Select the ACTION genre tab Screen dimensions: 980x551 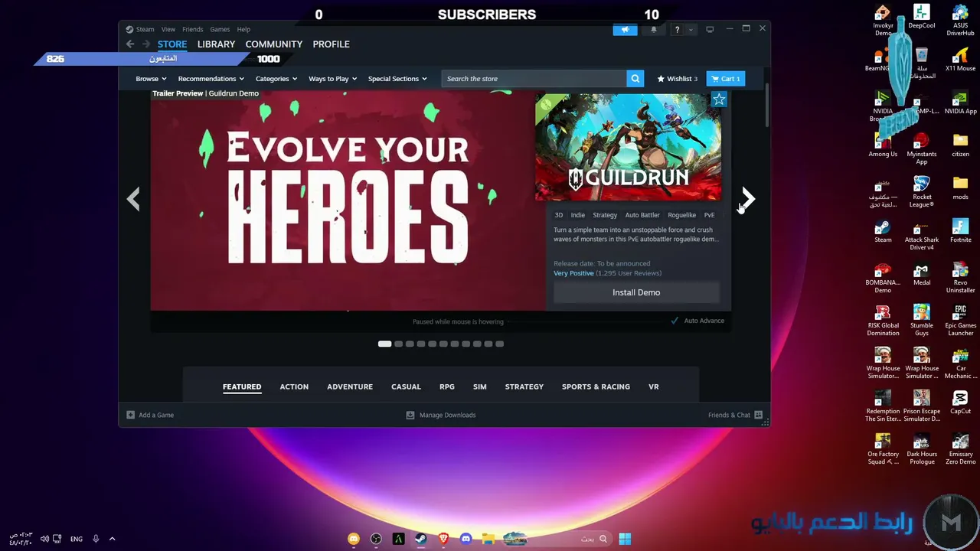pyautogui.click(x=294, y=386)
